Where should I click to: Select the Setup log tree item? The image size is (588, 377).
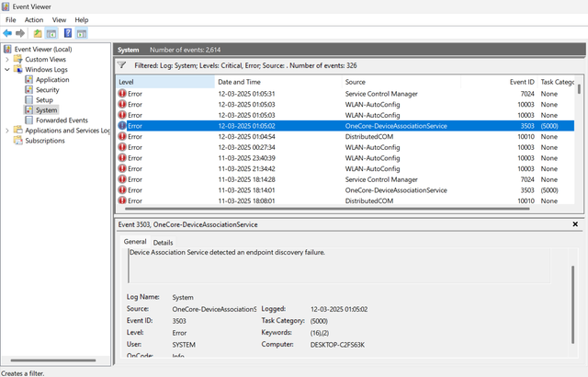[x=44, y=100]
